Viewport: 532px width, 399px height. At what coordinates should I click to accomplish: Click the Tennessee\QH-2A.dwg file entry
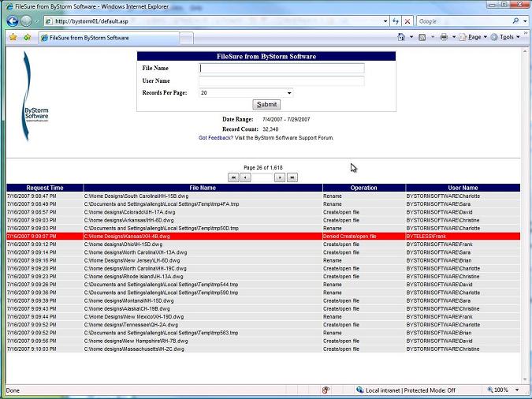click(131, 325)
